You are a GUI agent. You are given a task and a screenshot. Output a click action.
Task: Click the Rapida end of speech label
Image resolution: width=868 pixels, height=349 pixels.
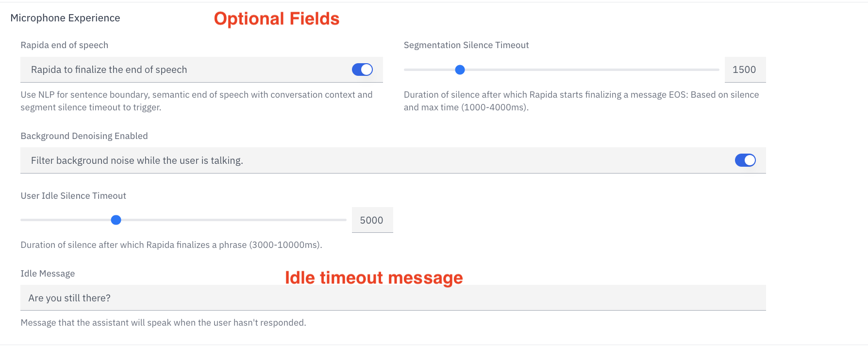coord(64,45)
